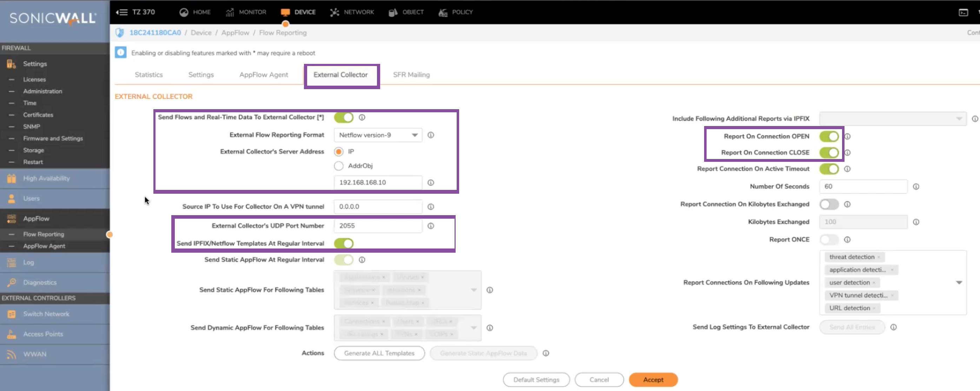The height and width of the screenshot is (391, 980).
Task: Show info for UDP Port Number
Action: (x=431, y=226)
